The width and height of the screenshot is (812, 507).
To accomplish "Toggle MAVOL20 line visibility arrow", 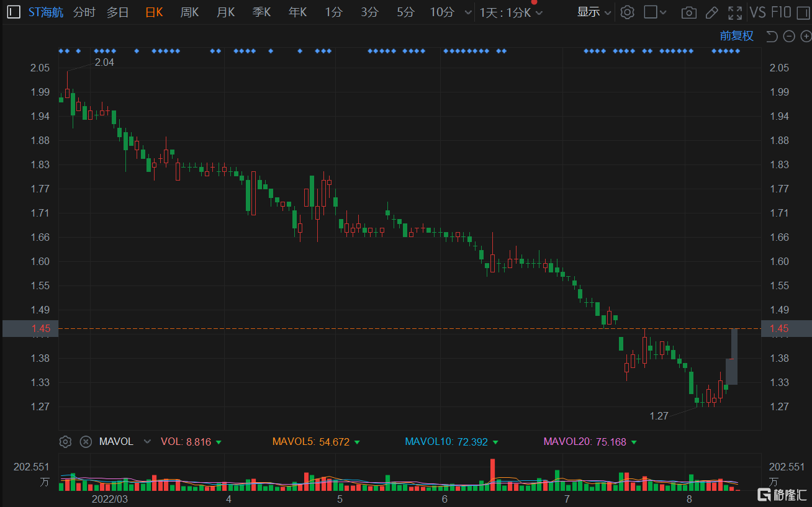I will click(633, 442).
